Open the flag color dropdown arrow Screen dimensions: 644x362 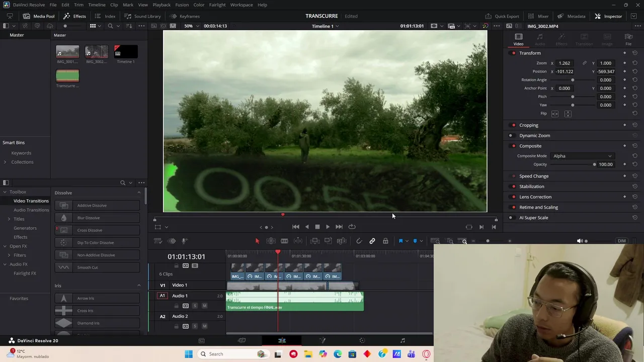click(x=407, y=241)
